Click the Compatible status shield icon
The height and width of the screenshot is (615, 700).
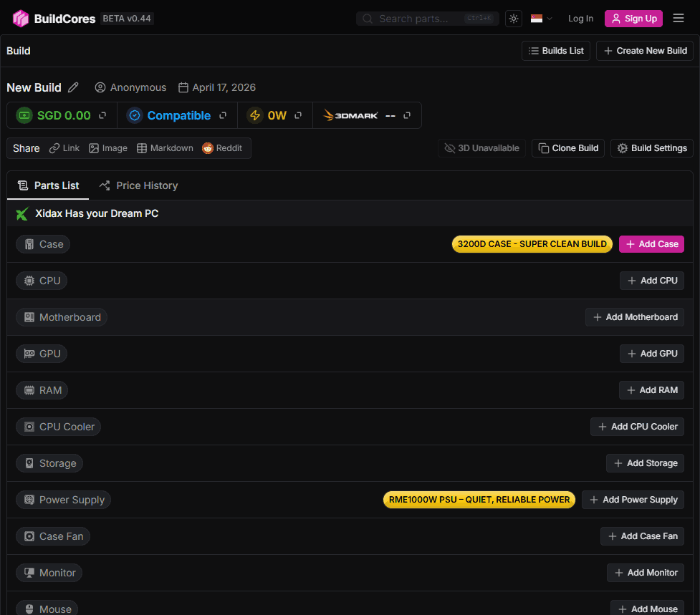(135, 115)
